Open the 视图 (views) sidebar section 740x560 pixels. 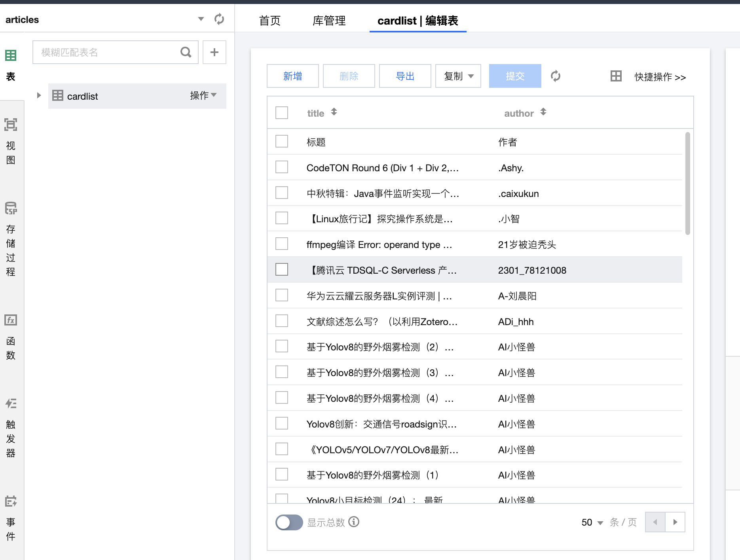click(x=11, y=142)
